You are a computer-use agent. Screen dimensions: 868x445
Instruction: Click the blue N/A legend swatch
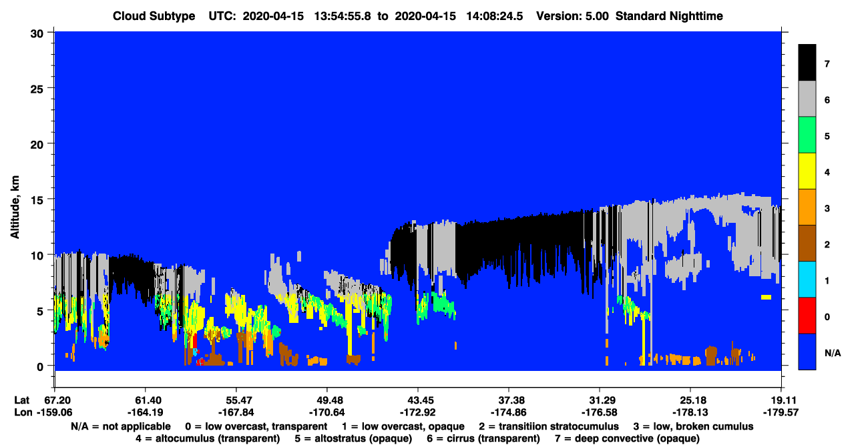(x=807, y=352)
